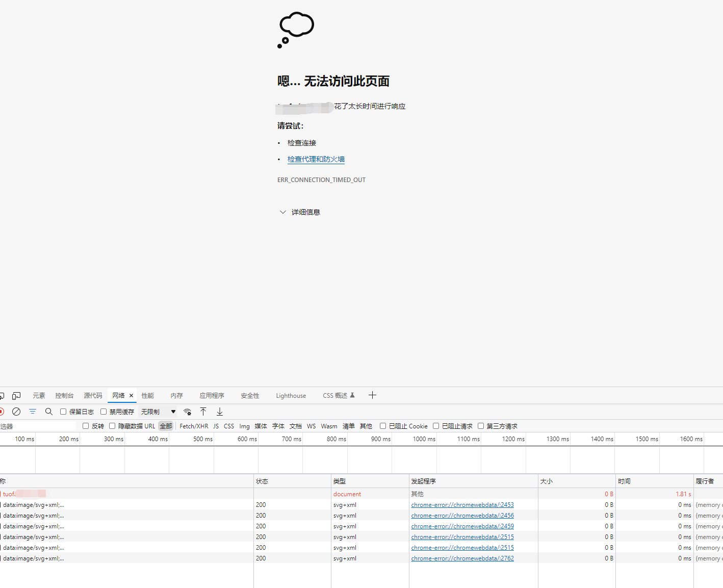
Task: Import a HAR file
Action: pos(203,412)
